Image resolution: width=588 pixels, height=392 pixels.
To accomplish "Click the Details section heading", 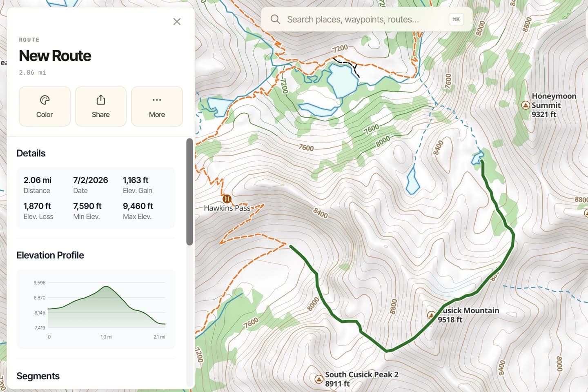I will point(31,153).
